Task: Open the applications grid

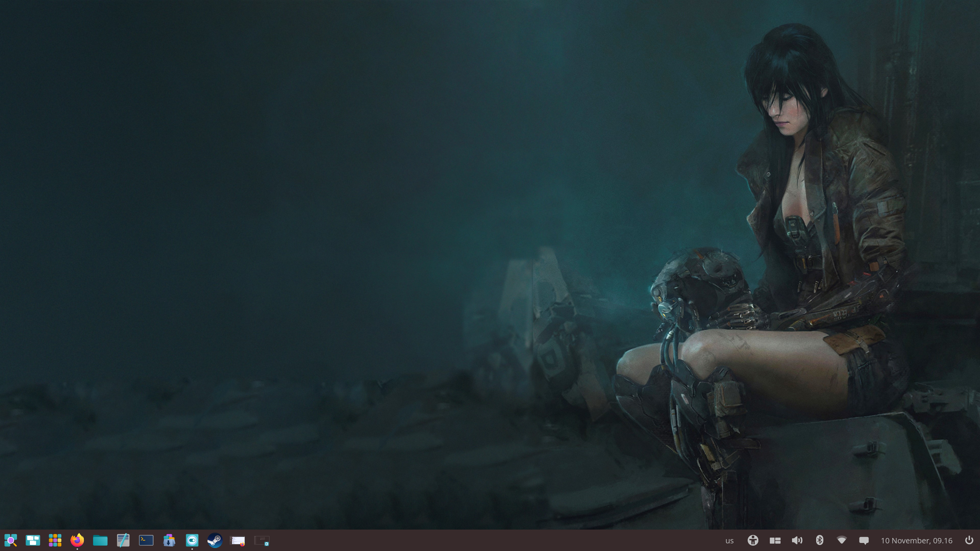Action: click(55, 540)
